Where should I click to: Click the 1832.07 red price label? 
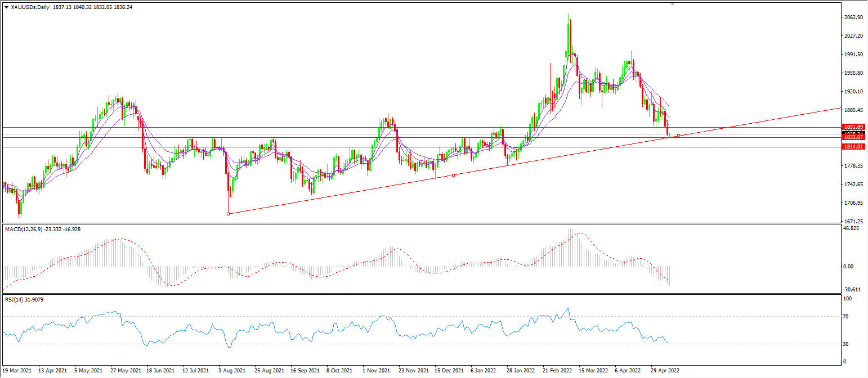(x=854, y=137)
